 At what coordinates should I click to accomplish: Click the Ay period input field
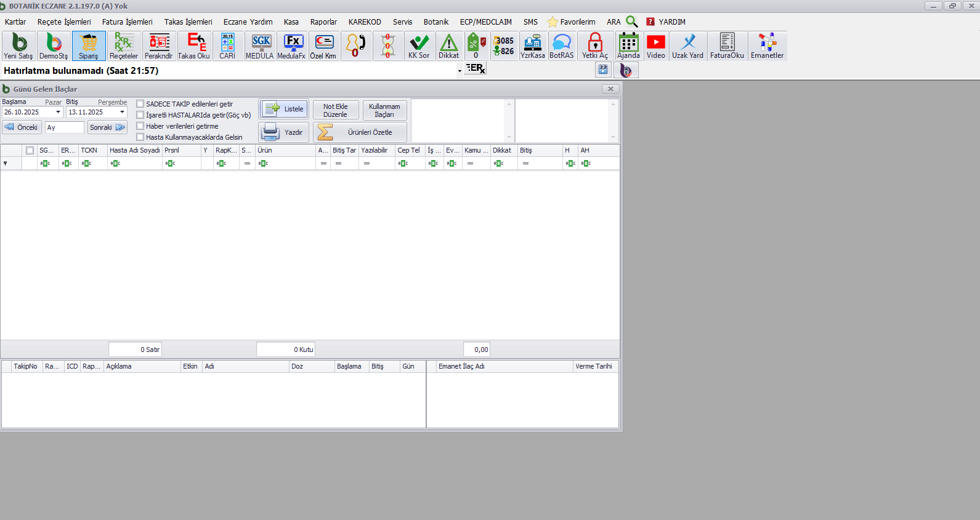(x=64, y=127)
